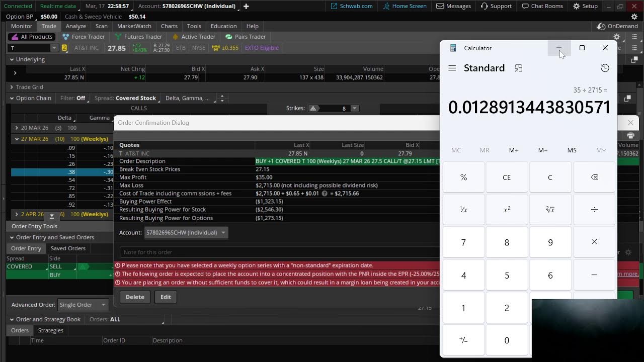Click the MS memory store key

coord(572,150)
